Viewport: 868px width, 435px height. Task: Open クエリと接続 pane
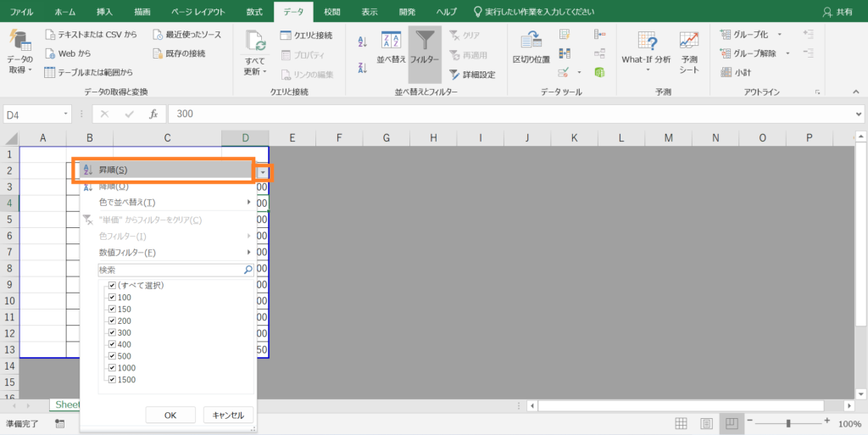pos(306,36)
